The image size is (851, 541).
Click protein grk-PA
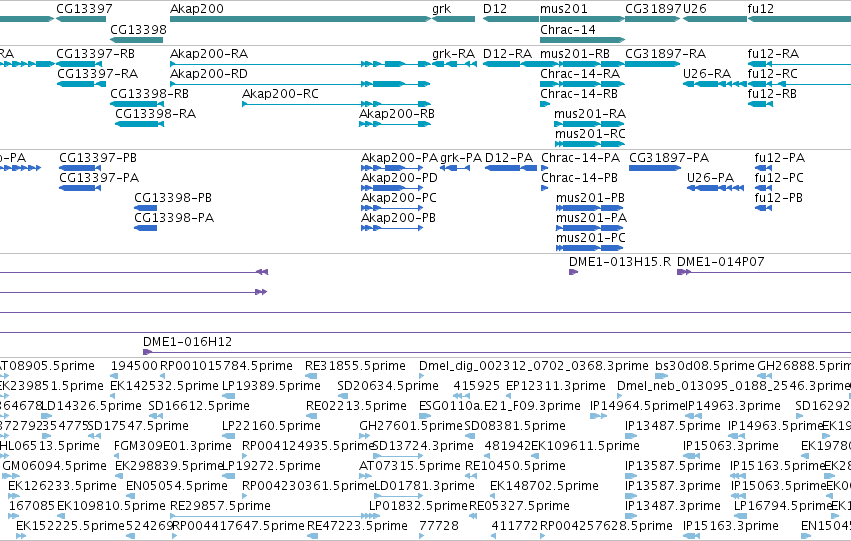click(x=461, y=158)
